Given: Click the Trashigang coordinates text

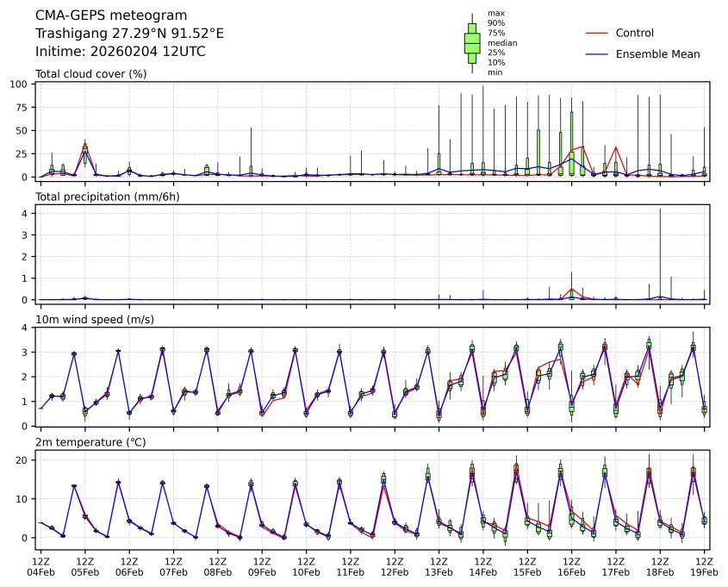Looking at the screenshot, I should point(129,34).
